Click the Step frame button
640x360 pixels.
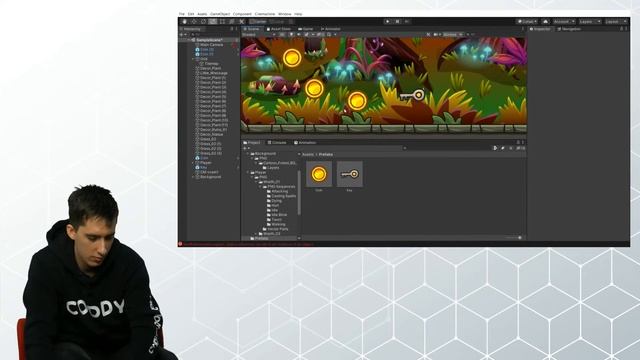(x=407, y=22)
